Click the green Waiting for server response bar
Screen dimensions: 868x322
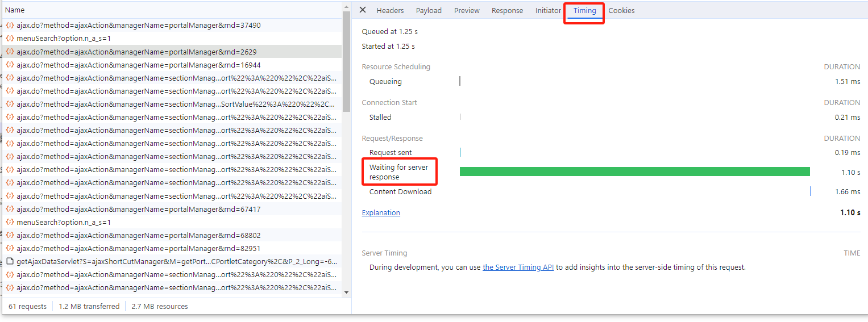[634, 172]
